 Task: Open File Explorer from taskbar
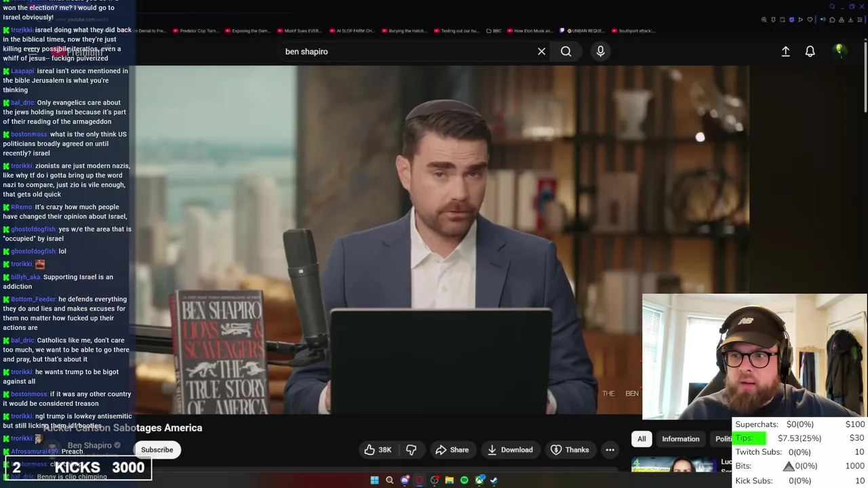coord(449,480)
